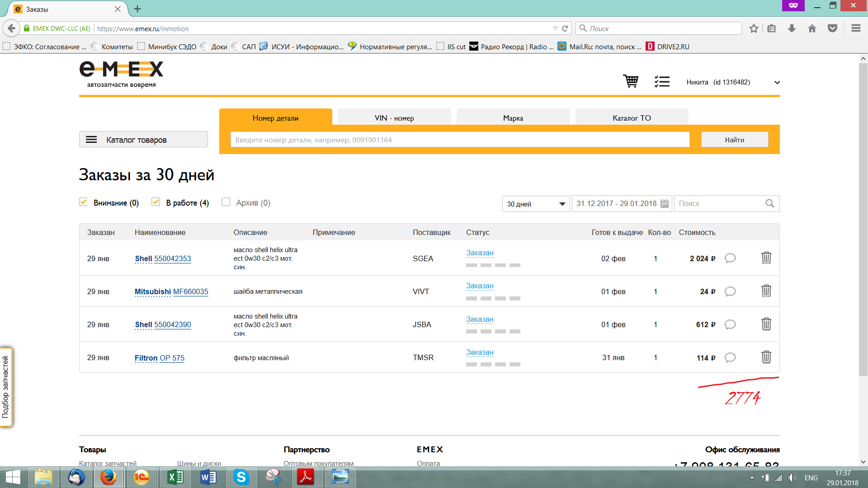The height and width of the screenshot is (488, 868).
Task: Expand the Никита user account menu
Action: pos(777,82)
